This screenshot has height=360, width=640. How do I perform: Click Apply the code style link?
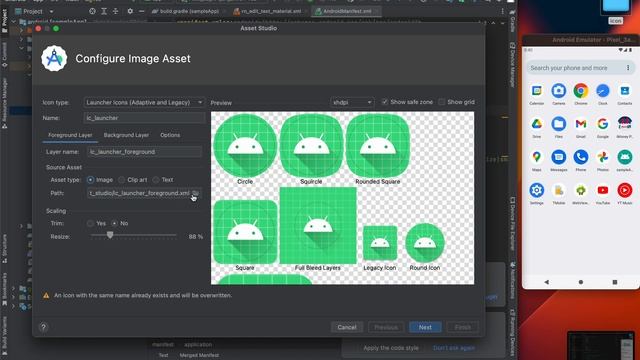[x=391, y=348]
